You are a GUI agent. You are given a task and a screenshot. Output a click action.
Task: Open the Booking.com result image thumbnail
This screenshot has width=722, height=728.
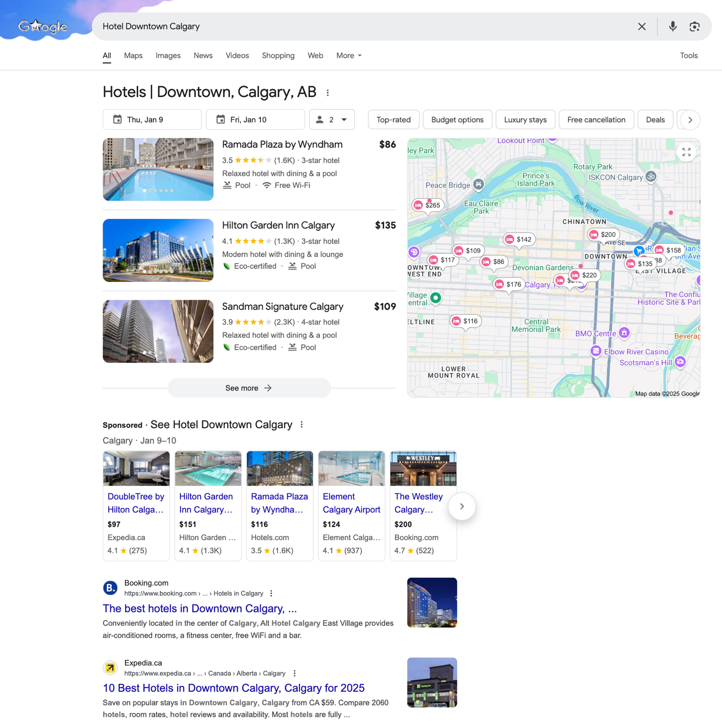[432, 603]
